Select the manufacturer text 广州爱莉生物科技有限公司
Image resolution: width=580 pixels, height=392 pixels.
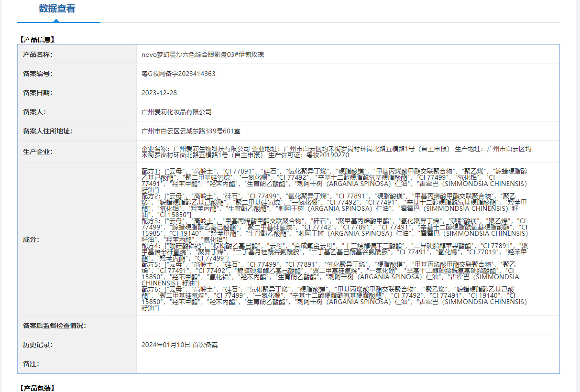(x=211, y=149)
